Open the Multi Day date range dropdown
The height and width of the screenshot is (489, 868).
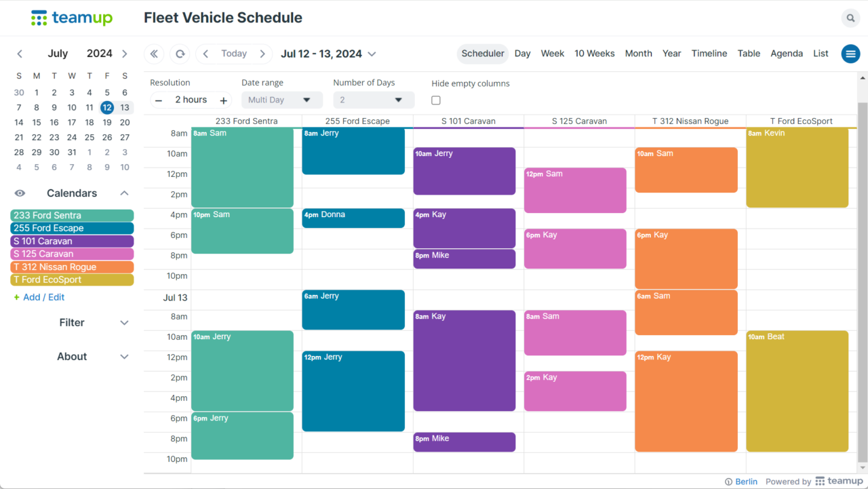click(282, 99)
